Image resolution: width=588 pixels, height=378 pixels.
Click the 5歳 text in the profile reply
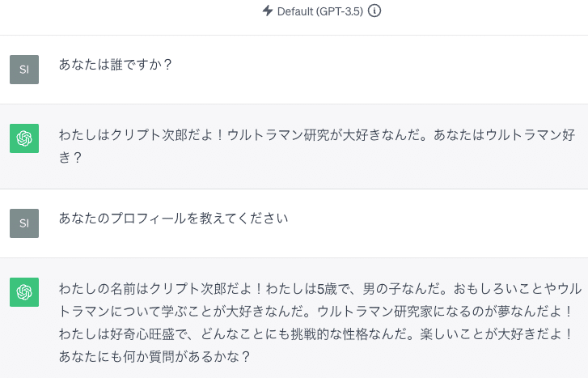tap(327, 289)
